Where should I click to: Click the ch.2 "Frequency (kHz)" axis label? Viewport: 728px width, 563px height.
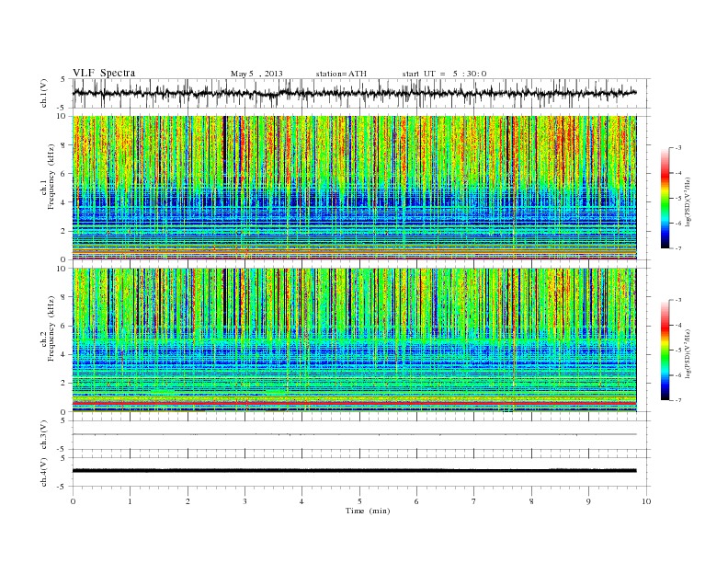(51, 328)
